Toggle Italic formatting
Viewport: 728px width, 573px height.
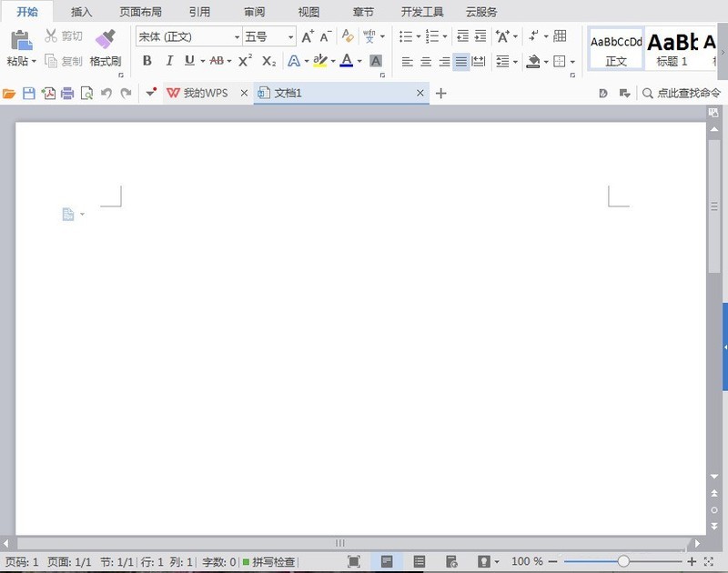coord(168,61)
